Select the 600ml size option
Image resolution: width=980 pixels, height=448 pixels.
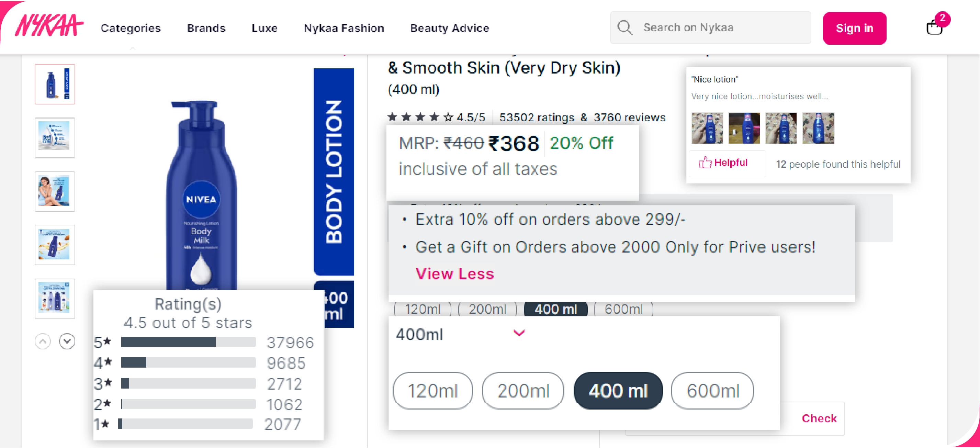tap(712, 390)
